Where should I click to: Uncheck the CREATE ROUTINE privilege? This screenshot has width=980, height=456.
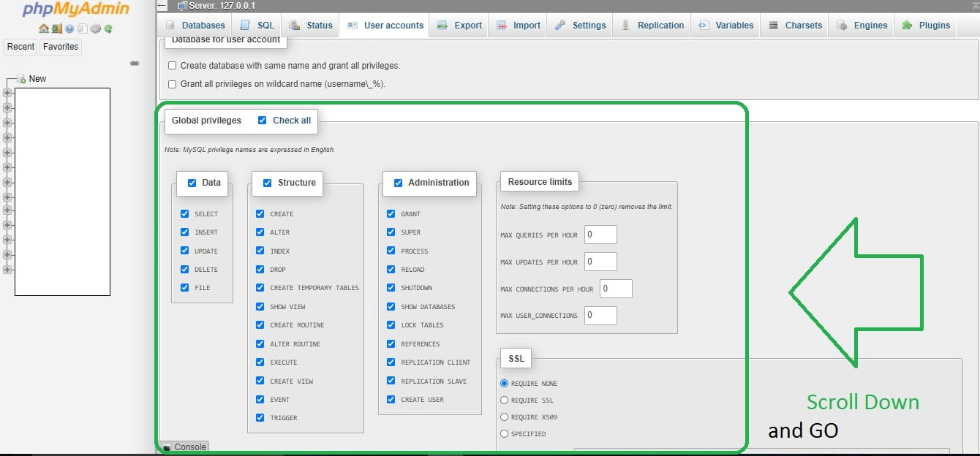[x=260, y=325]
